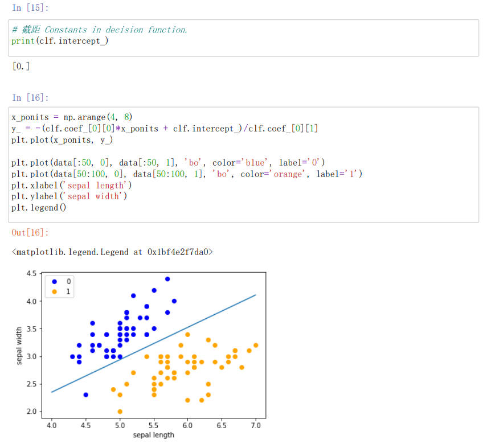Click the 7.0 tick on the x-axis

coord(255,425)
